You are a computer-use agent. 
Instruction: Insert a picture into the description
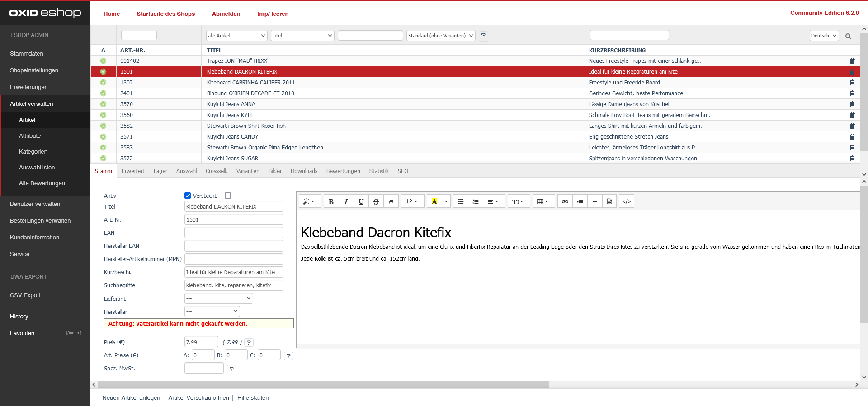tap(609, 201)
